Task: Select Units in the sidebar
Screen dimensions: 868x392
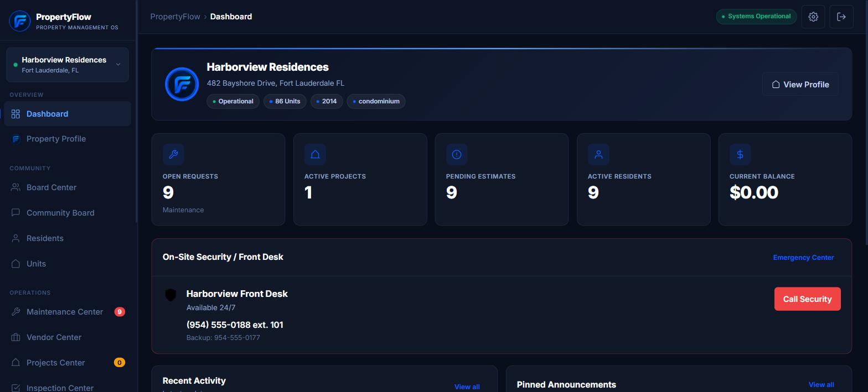Action: (x=68, y=264)
